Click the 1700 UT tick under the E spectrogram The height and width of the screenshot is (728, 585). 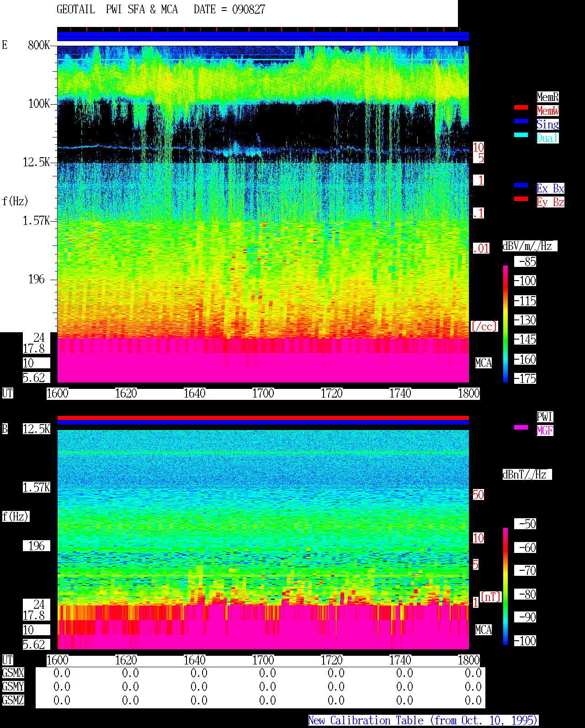pos(263,393)
